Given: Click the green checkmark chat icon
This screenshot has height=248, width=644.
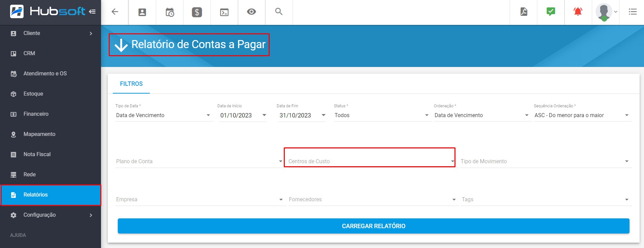Looking at the screenshot, I should click(x=551, y=12).
